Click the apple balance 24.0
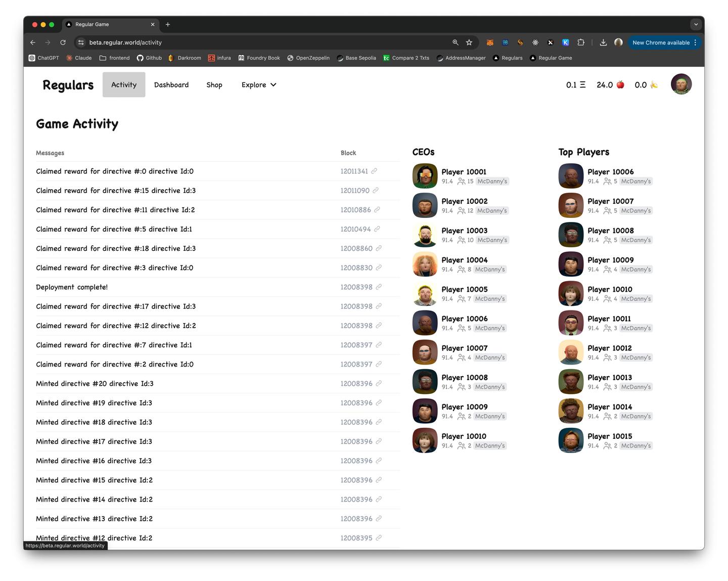 (610, 85)
